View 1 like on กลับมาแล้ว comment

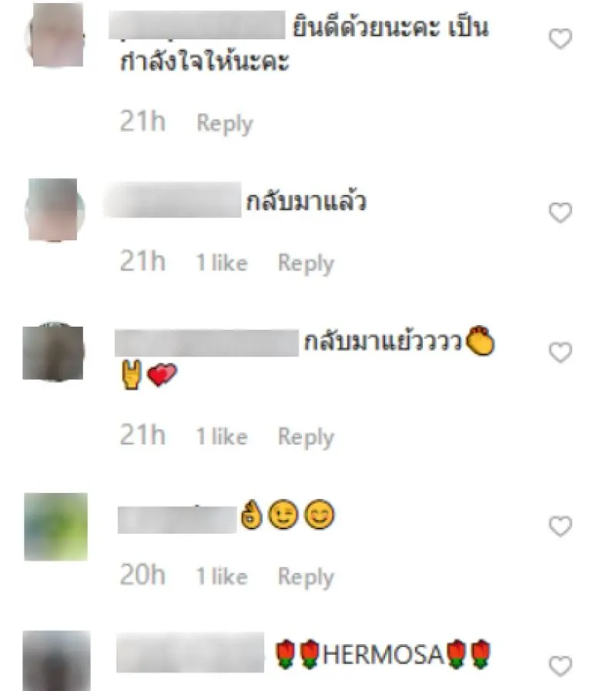(222, 263)
